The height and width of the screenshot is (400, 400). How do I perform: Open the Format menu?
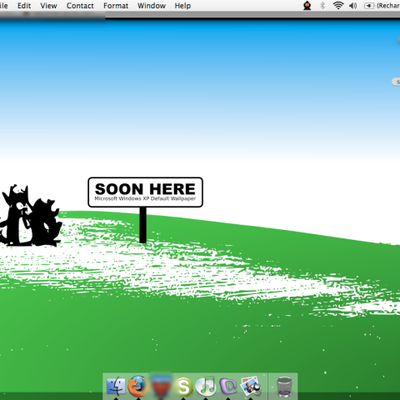click(116, 6)
